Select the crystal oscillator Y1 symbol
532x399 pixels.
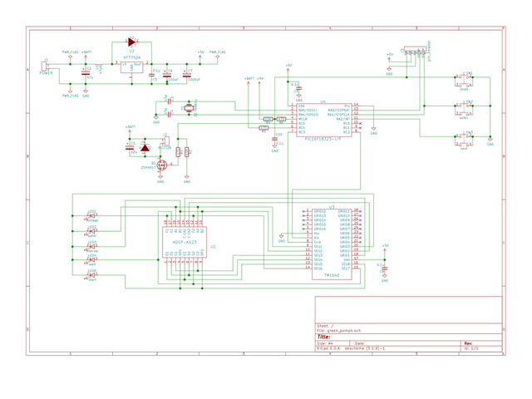(189, 108)
